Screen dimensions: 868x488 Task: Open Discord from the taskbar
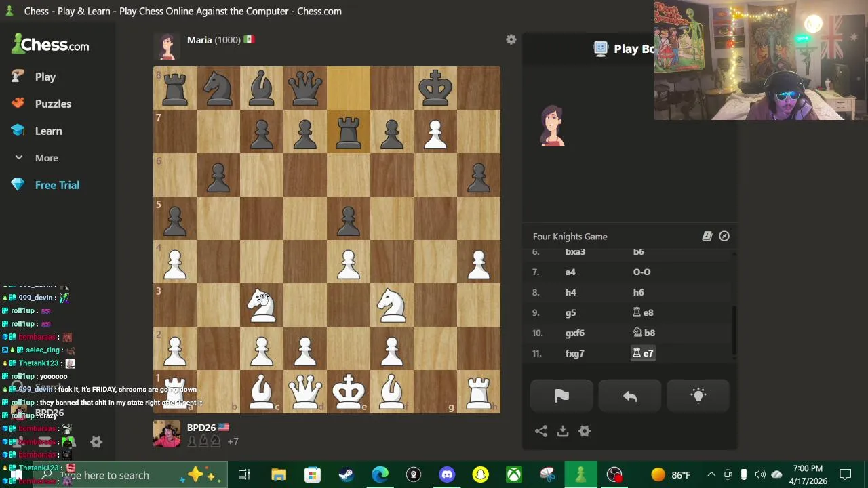pyautogui.click(x=447, y=475)
